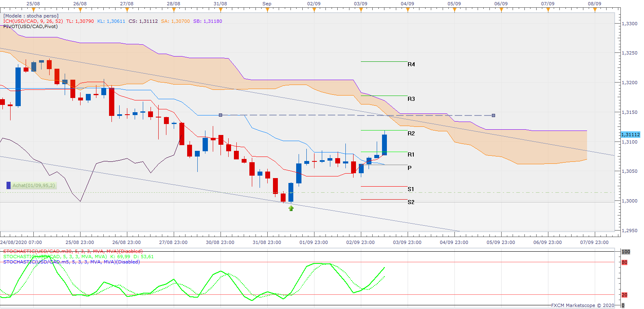Image resolution: width=644 pixels, height=309 pixels.
Task: Click the 25/08 23:00 time axis label
Action: pos(80,242)
